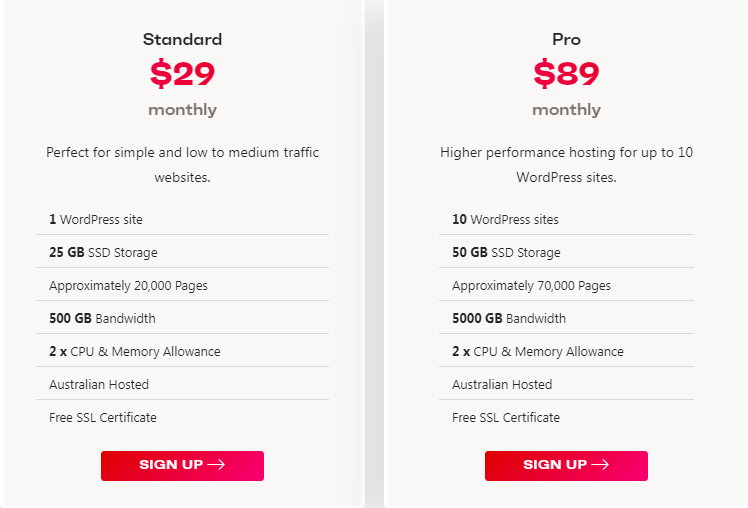Click the '10 WordPress sites' feature row
The height and width of the screenshot is (508, 748).
pyautogui.click(x=566, y=219)
